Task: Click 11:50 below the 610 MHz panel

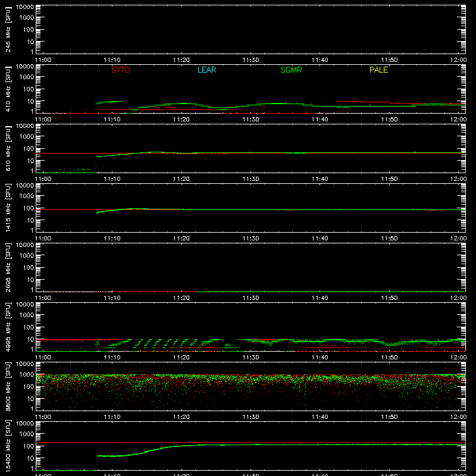Action: [389, 179]
